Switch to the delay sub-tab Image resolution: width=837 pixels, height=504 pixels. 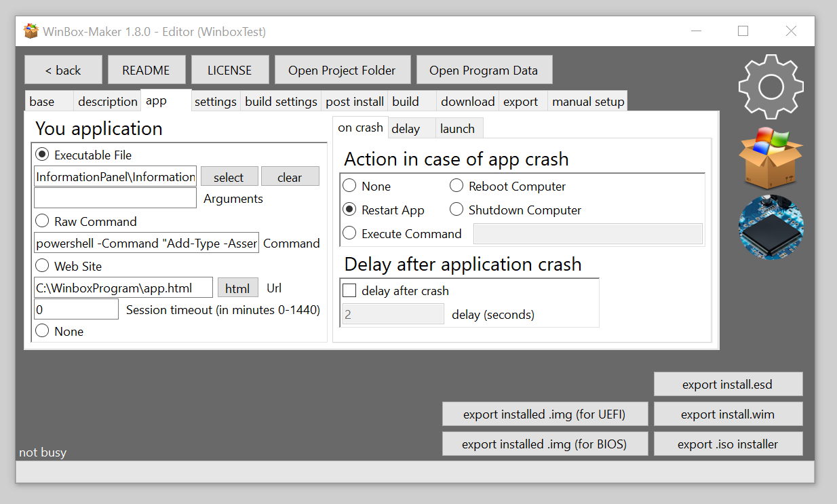(411, 128)
